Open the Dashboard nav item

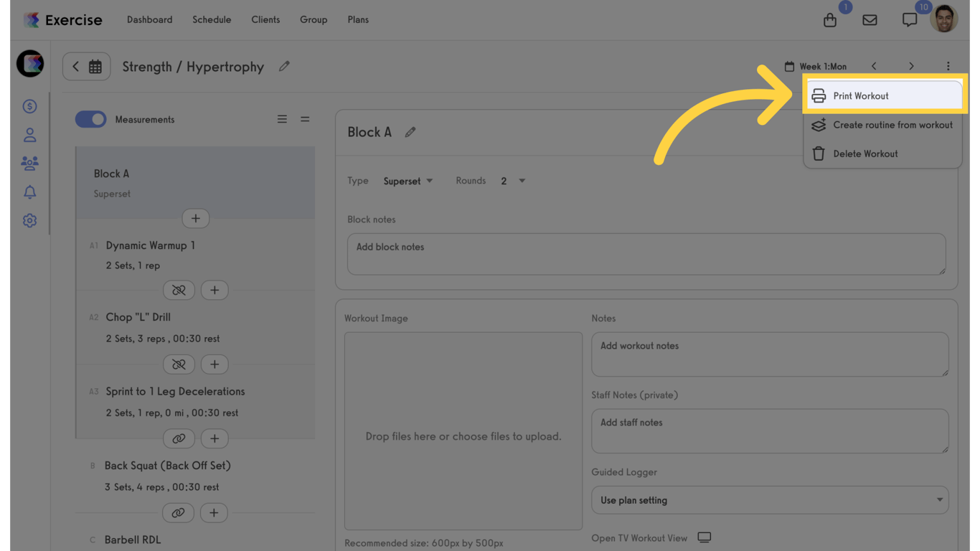click(x=149, y=20)
